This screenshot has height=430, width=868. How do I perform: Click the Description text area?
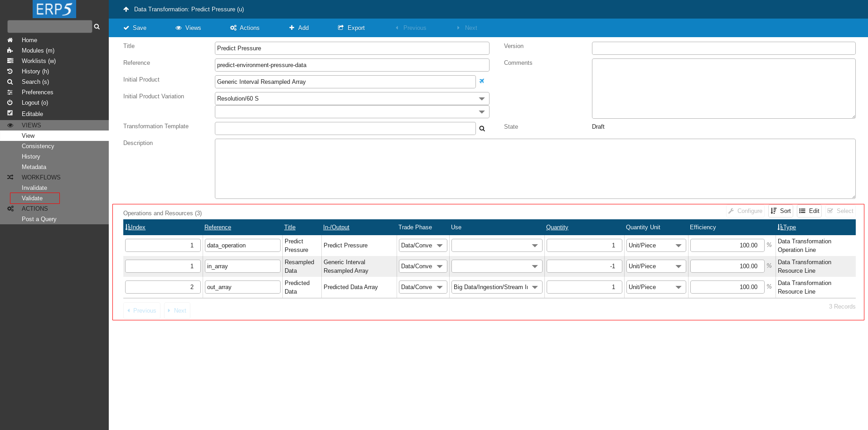(x=535, y=169)
